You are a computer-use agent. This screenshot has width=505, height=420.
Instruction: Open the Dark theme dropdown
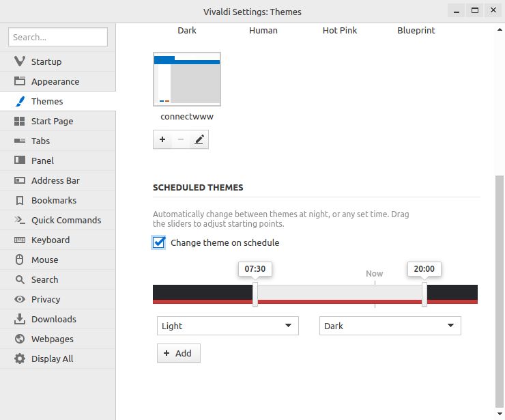pos(390,326)
